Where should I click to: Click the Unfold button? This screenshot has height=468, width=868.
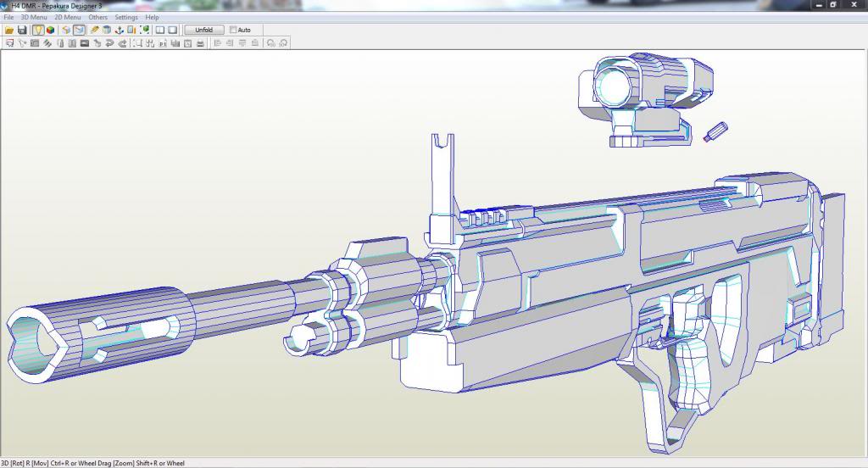(203, 30)
